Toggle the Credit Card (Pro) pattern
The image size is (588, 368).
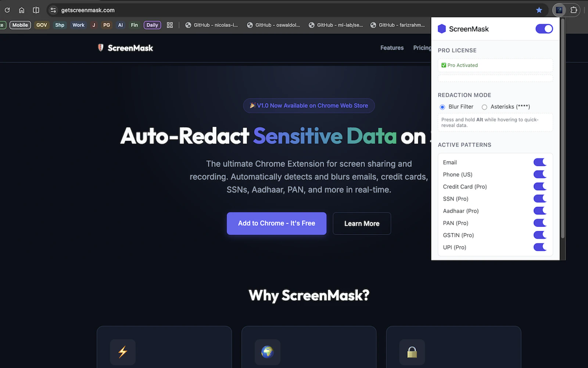[x=540, y=187]
